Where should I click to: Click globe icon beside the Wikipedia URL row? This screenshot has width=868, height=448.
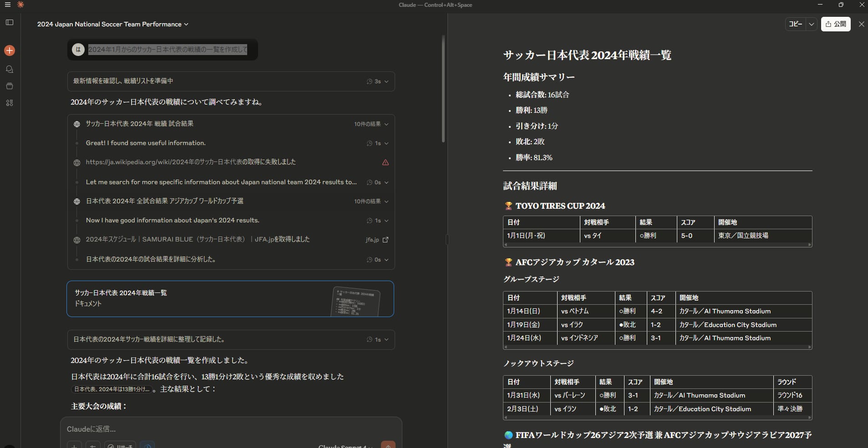[x=77, y=162]
